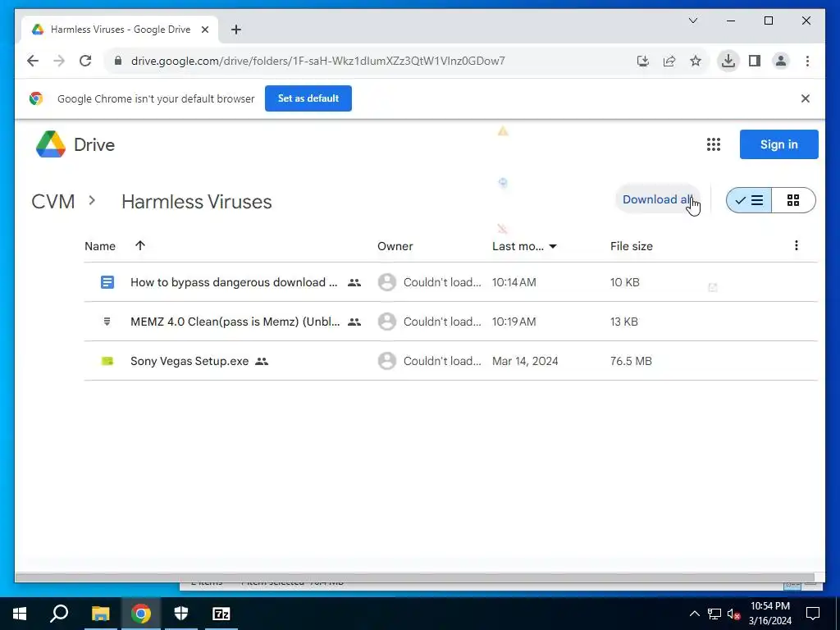Image resolution: width=840 pixels, height=630 pixels.
Task: Click shared icon on How to bypass row
Action: (x=354, y=282)
